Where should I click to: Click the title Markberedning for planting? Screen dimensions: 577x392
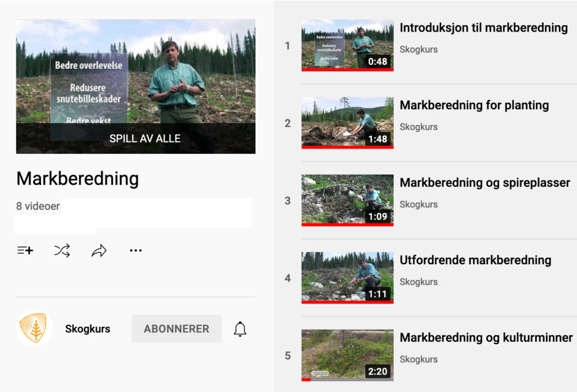[x=474, y=105]
